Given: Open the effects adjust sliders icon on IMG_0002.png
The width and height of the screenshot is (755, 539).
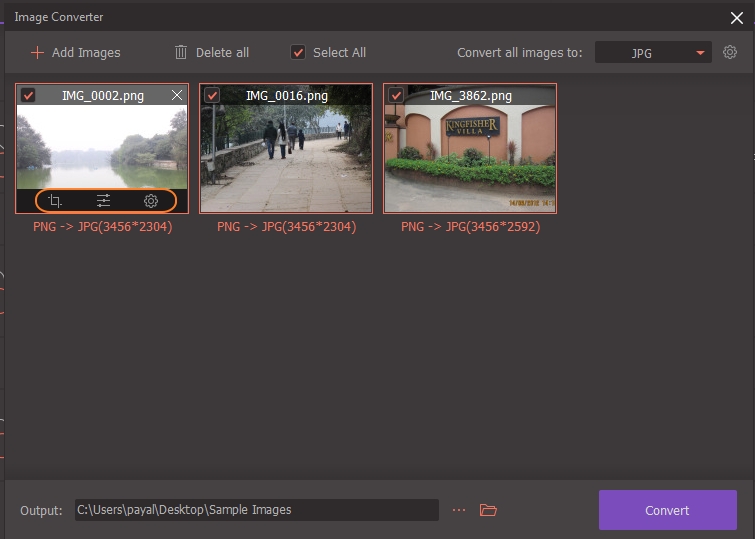Looking at the screenshot, I should point(103,201).
